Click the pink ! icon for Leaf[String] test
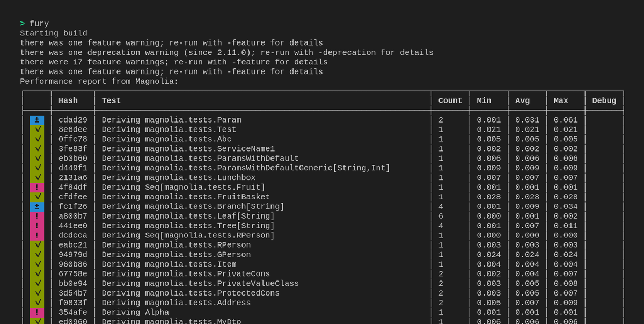Image resolution: width=644 pixels, height=324 pixels. (36, 216)
